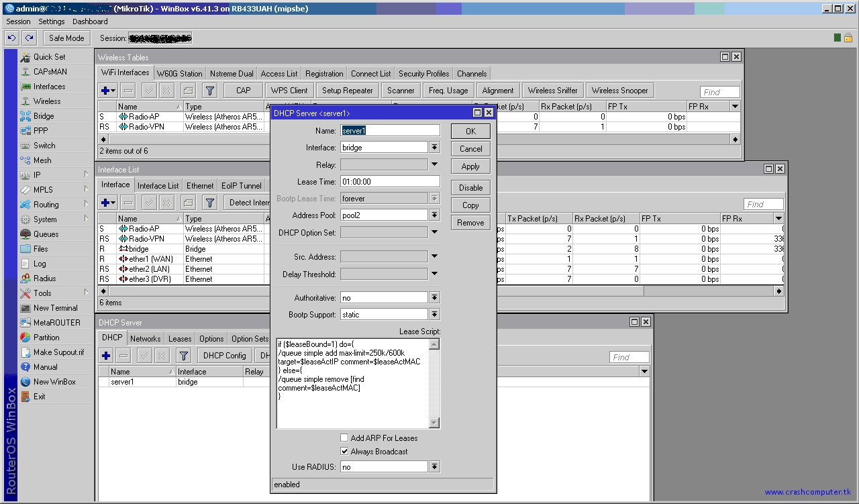
Task: Open MetaROUTER sidebar item
Action: (x=56, y=323)
